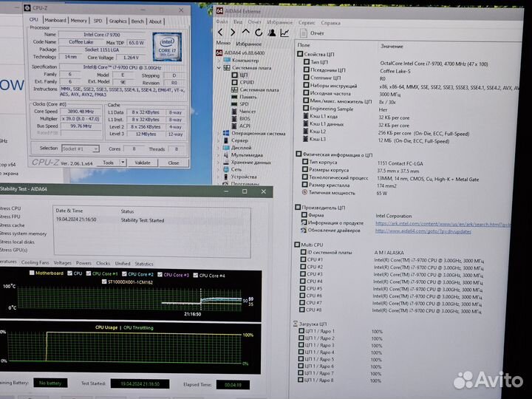
Task: Open Вид menu in AIDA64
Action: [x=238, y=21]
